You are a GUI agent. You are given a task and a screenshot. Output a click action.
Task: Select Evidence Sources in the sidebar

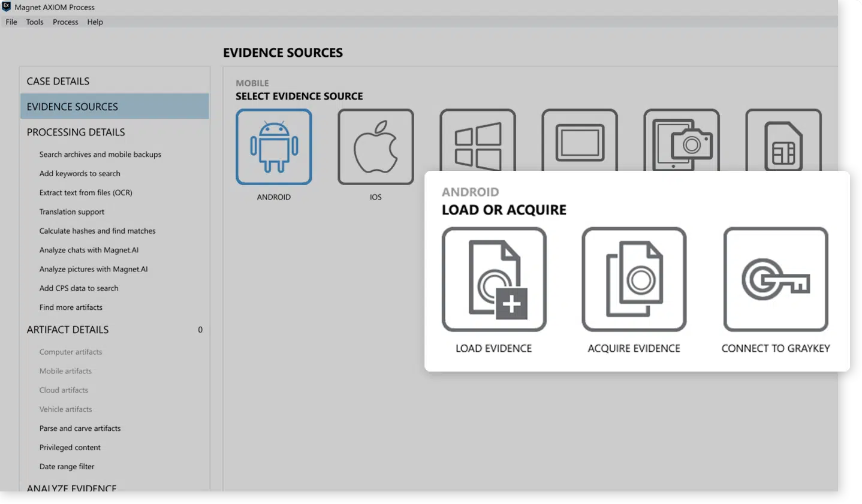pos(114,106)
